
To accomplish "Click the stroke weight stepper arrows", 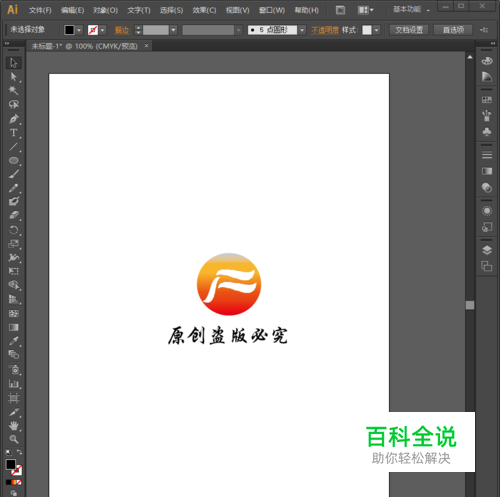I will pos(138,30).
